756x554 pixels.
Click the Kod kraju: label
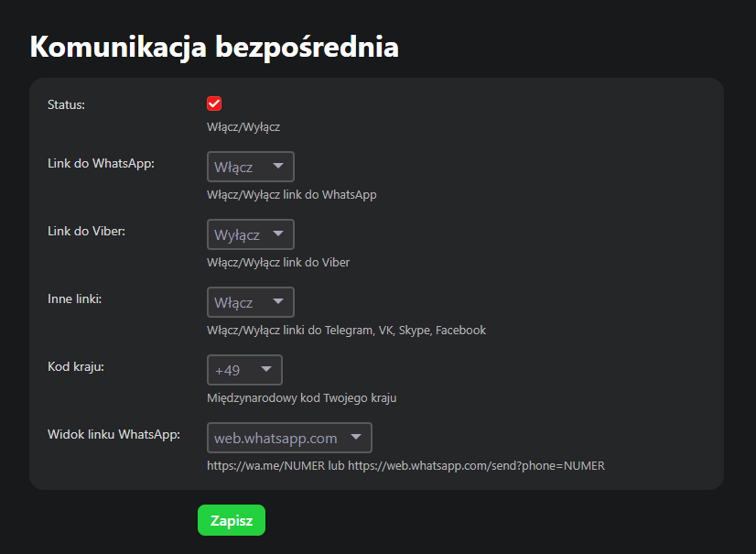(76, 366)
